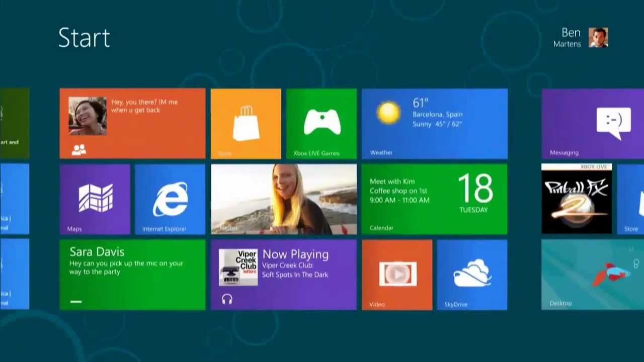This screenshot has width=644, height=362.
Task: Launch Xbox LIVE Games tile
Action: [321, 124]
